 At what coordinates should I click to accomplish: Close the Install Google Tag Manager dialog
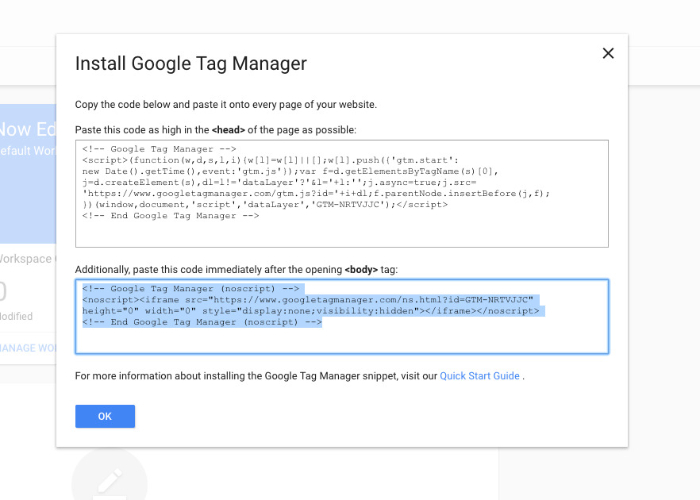click(608, 54)
